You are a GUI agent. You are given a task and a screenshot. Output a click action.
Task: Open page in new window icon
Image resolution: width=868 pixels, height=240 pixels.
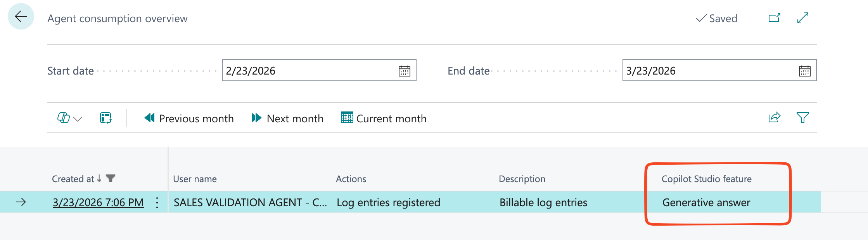click(x=774, y=18)
